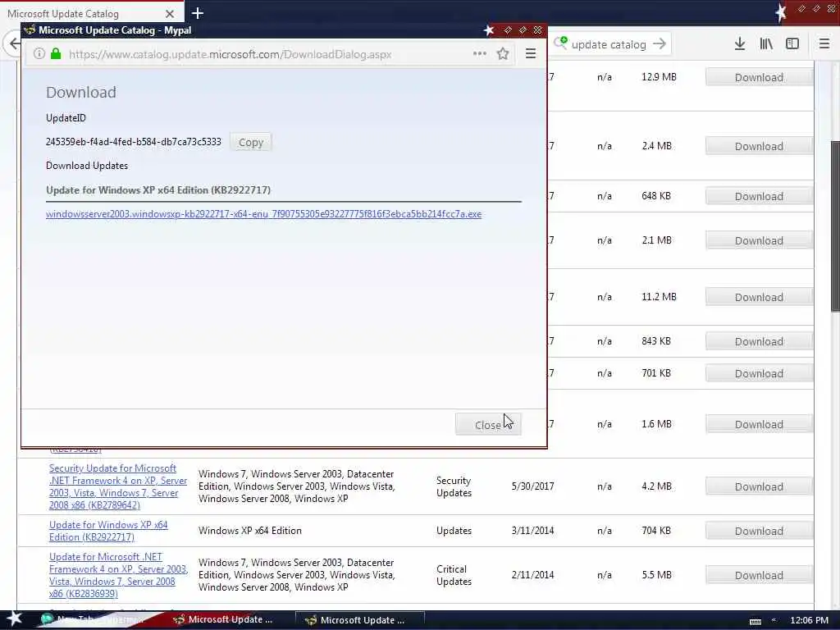
Task: Open Security Update for .NET Framework 4 KB2789642 link
Action: click(118, 486)
